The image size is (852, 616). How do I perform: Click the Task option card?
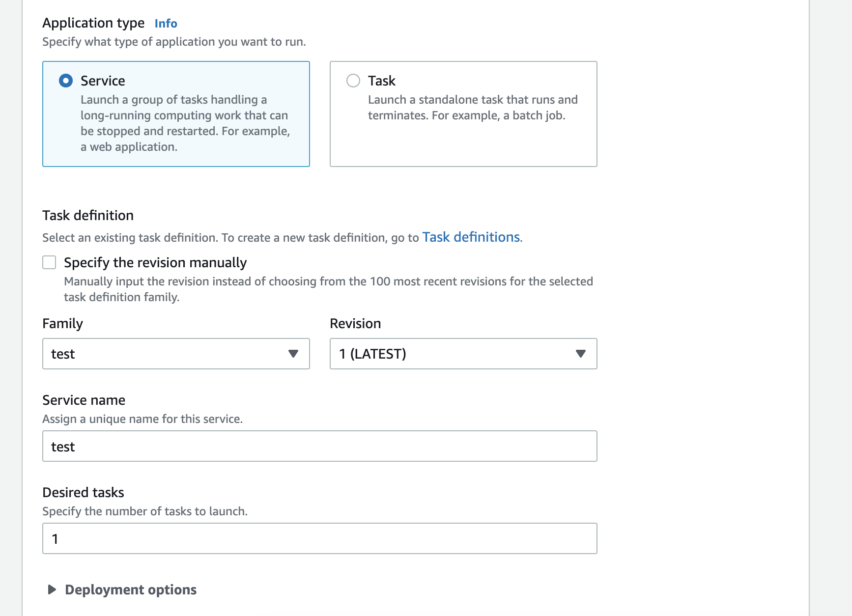click(x=463, y=114)
